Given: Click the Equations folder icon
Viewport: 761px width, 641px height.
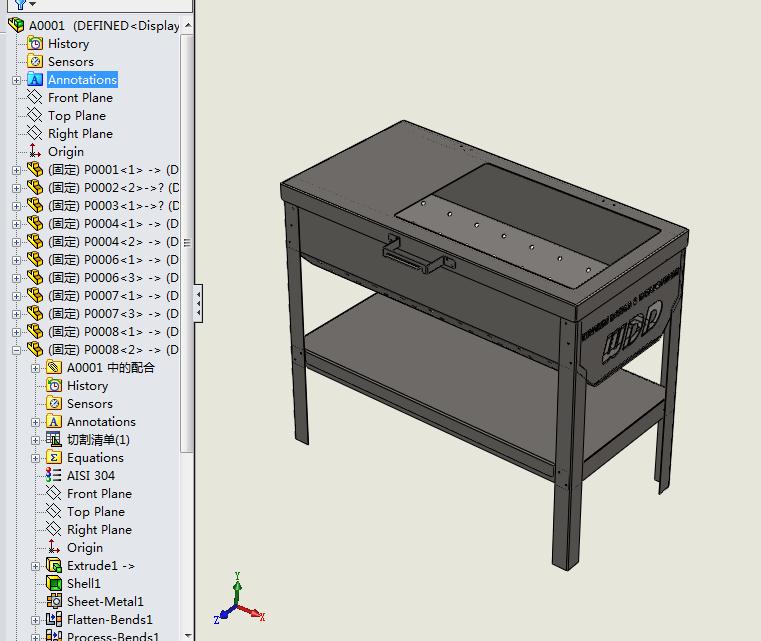Looking at the screenshot, I should (x=54, y=457).
